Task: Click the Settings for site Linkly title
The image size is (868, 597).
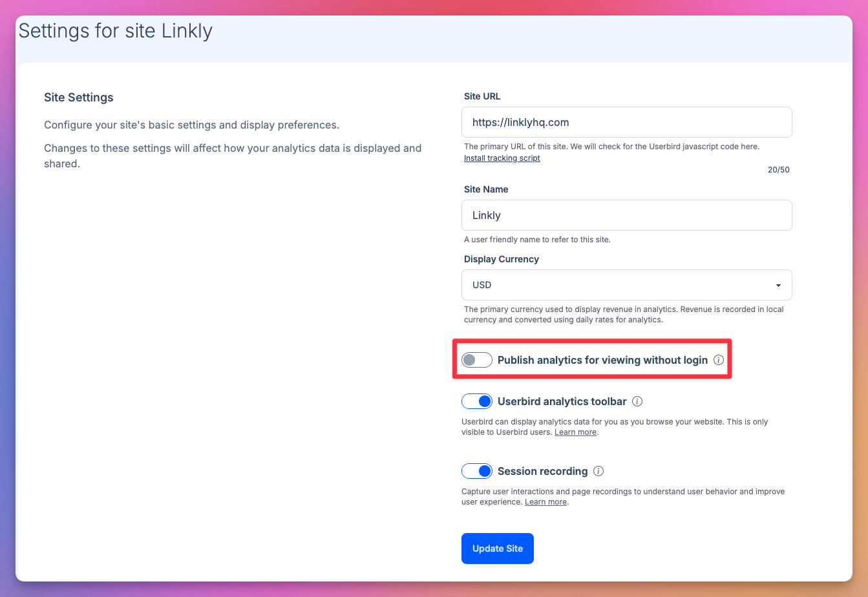Action: coord(115,30)
